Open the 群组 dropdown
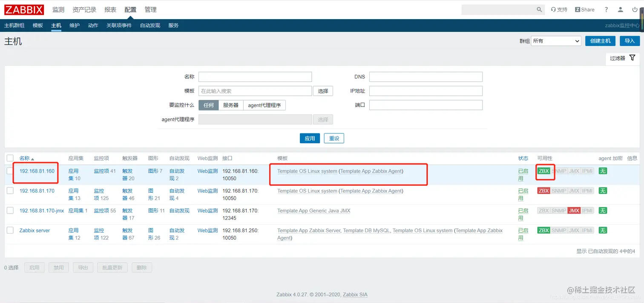Viewport: 644px width, 303px height. 556,41
